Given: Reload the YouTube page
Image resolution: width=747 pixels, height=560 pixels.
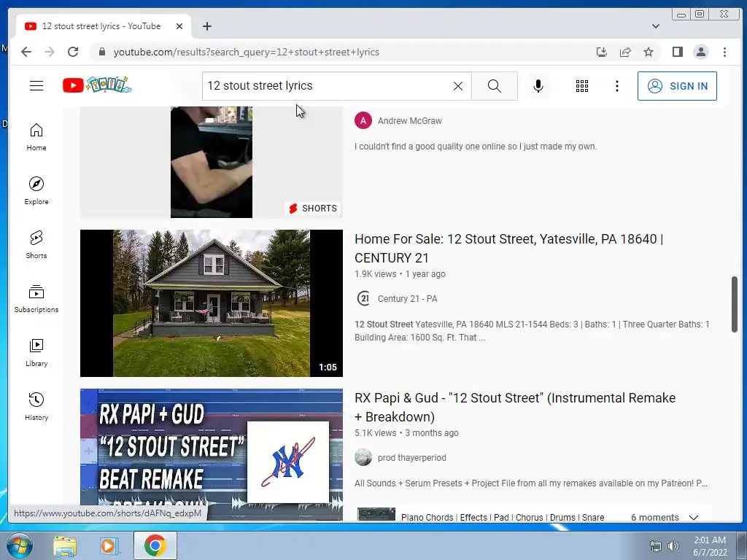Looking at the screenshot, I should [73, 52].
